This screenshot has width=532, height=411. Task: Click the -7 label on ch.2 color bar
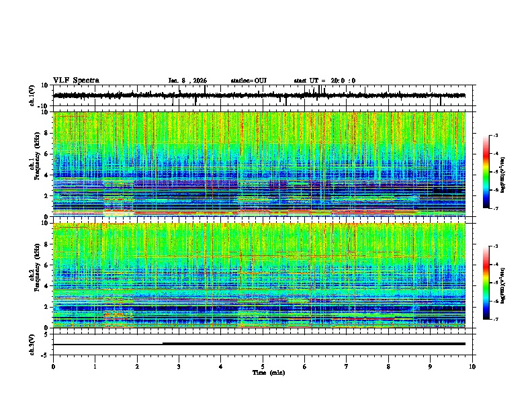coord(495,319)
